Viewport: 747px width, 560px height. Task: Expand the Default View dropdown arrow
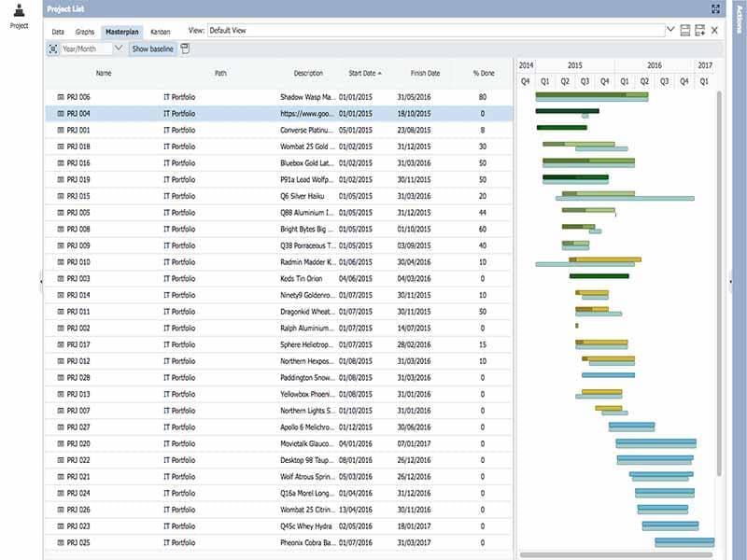(670, 31)
